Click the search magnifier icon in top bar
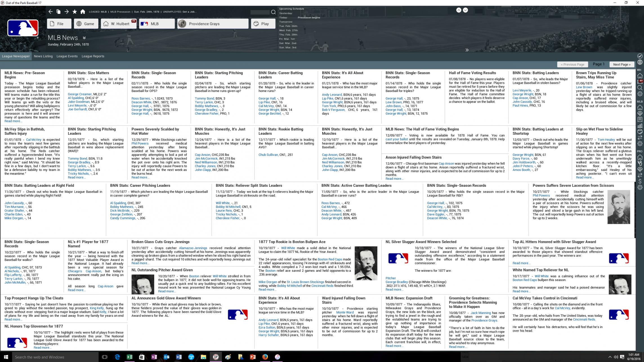The width and height of the screenshot is (644, 362). tap(273, 12)
